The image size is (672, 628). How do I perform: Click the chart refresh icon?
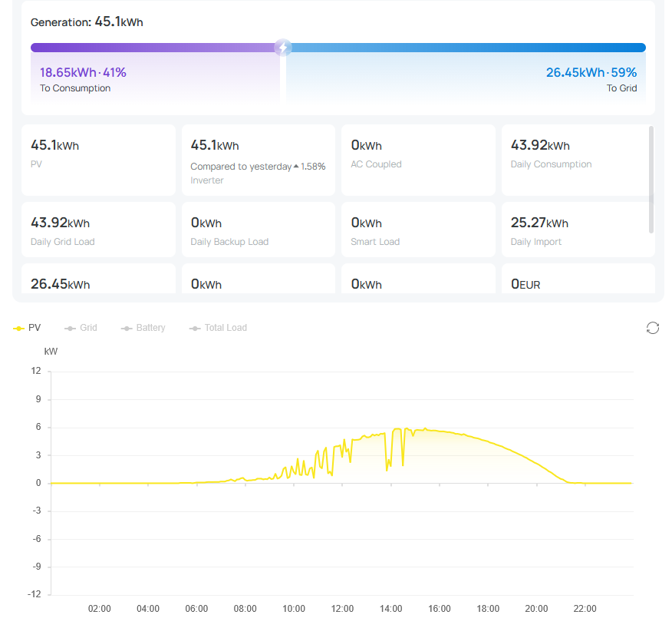(653, 328)
